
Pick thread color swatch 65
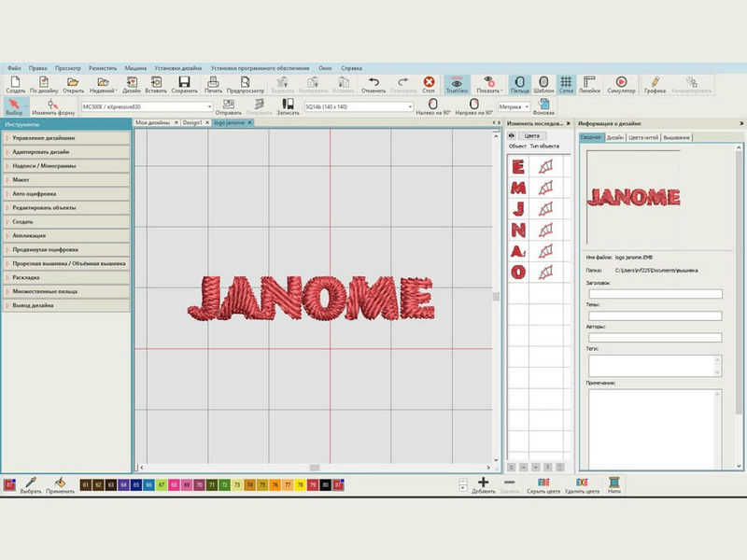coord(136,485)
